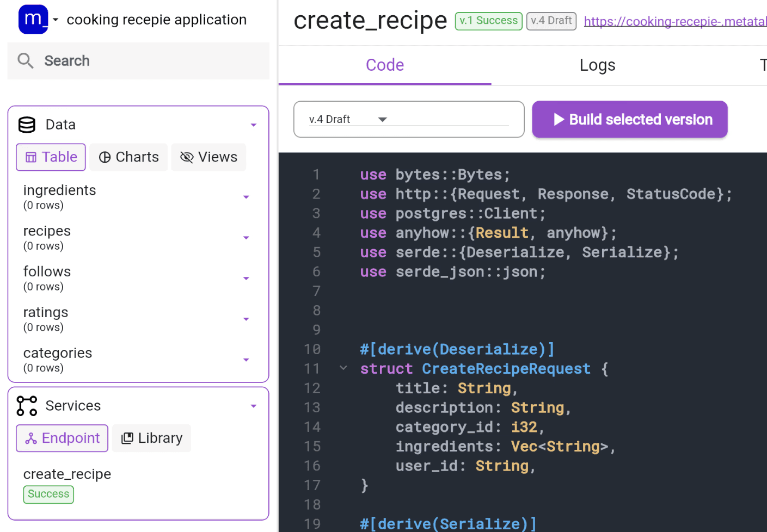The height and width of the screenshot is (532, 767).
Task: Switch to the Logs tab
Action: pos(597,65)
